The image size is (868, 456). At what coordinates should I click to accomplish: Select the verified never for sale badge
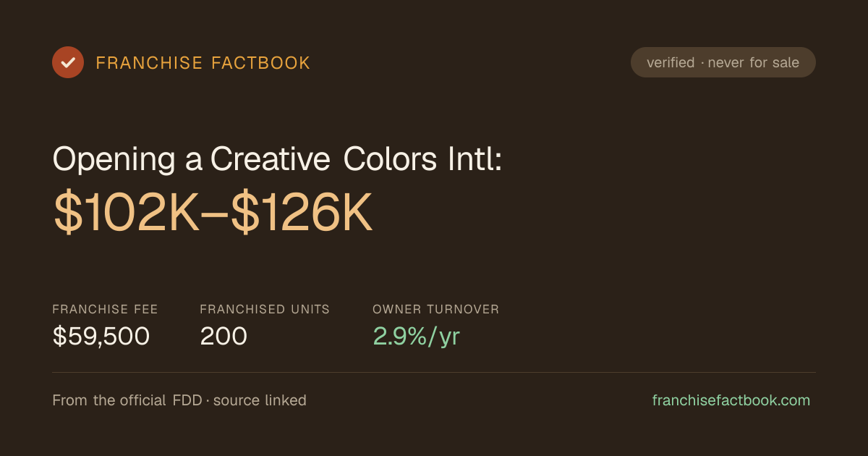pos(723,62)
